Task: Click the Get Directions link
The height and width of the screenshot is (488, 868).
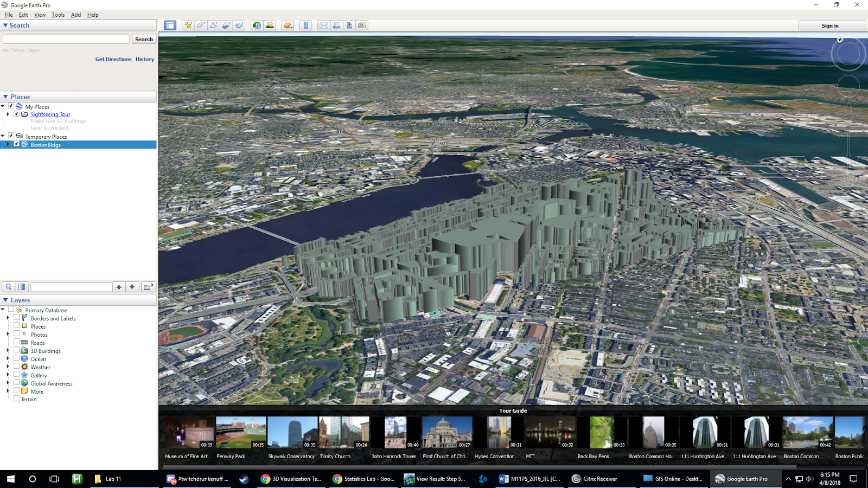Action: [113, 59]
